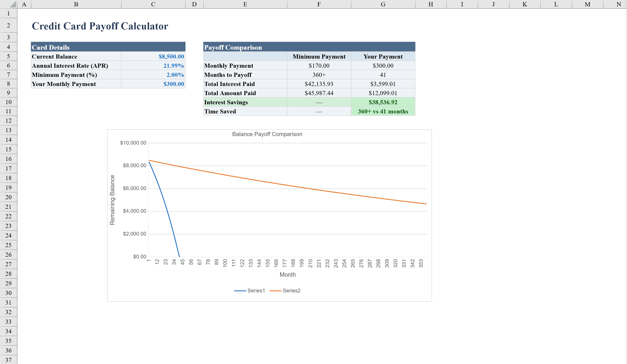Image resolution: width=627 pixels, height=364 pixels.
Task: Select the Series1 legend entry in the chart
Action: point(256,290)
